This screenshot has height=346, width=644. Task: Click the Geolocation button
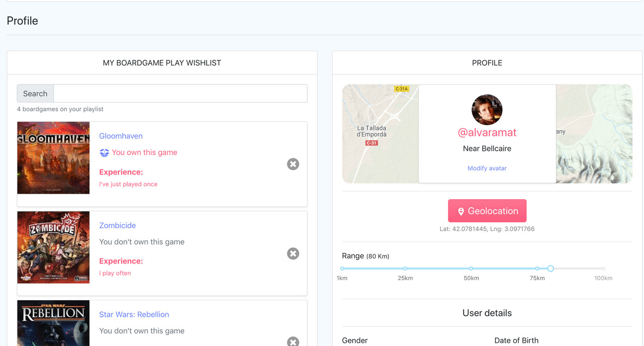tap(487, 211)
